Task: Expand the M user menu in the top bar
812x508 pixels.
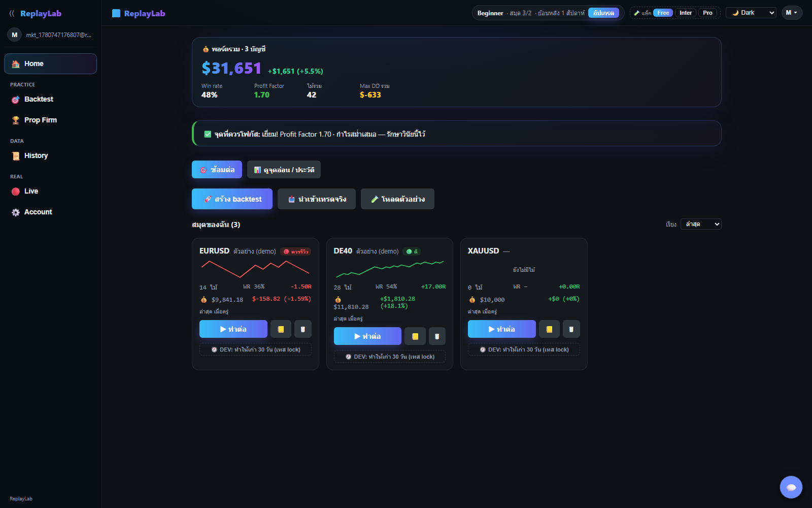Action: (792, 13)
